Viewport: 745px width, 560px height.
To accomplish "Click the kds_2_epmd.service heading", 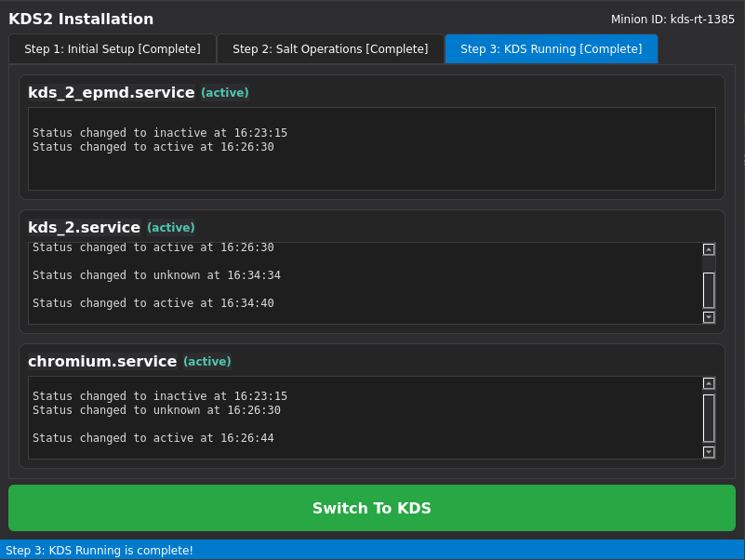I will (112, 92).
